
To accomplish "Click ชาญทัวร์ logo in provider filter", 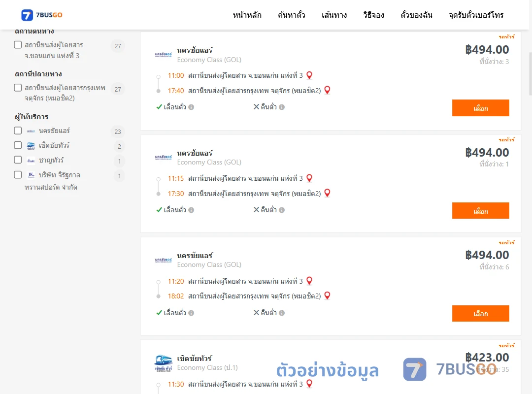I will [x=31, y=161].
